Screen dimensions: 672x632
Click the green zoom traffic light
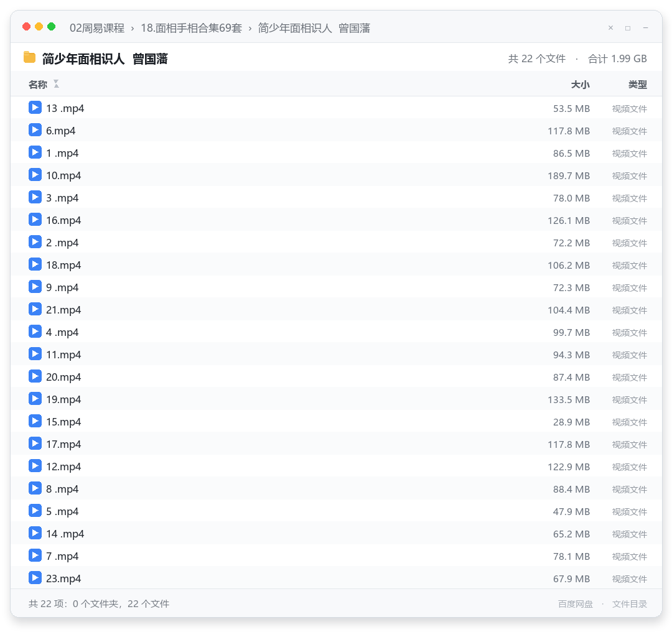(x=52, y=27)
